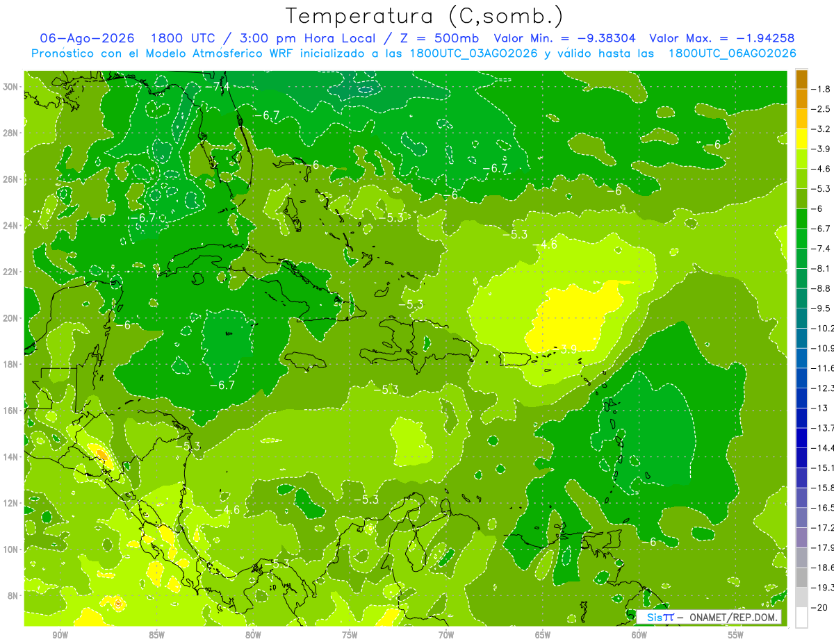This screenshot has height=644, width=834.
Task: Click the 85W longitude label
Action: pos(156,635)
